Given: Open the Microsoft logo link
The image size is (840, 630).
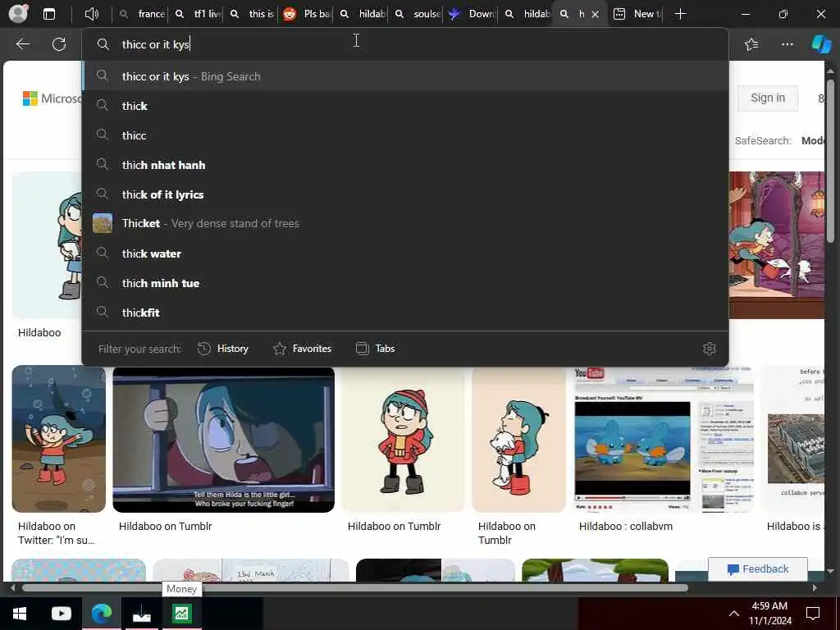Looking at the screenshot, I should point(52,98).
